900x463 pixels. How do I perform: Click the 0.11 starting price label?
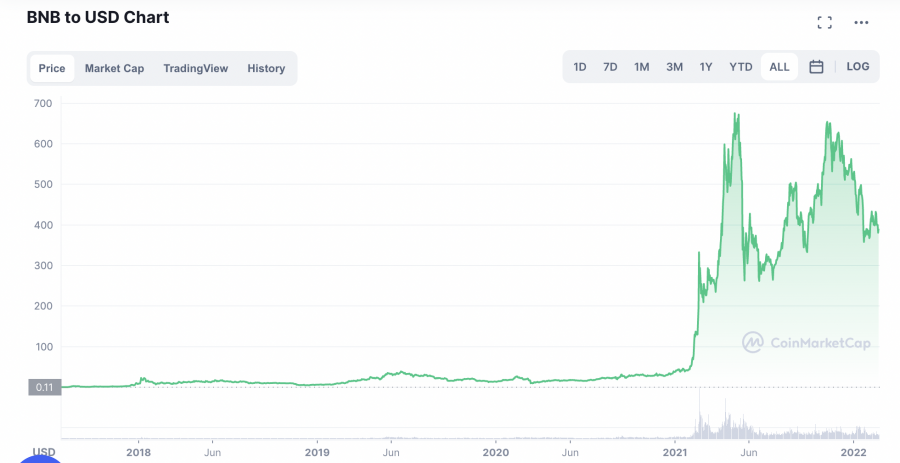click(44, 387)
